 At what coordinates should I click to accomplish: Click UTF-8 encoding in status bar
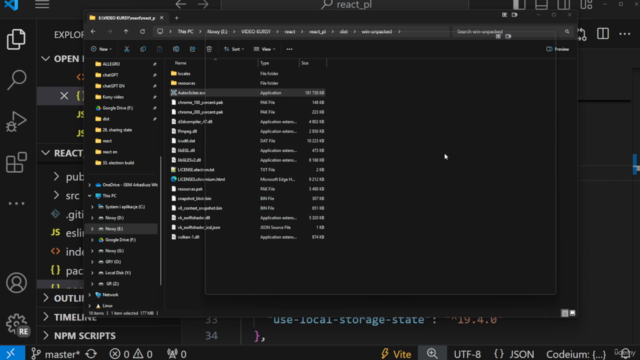point(467,354)
